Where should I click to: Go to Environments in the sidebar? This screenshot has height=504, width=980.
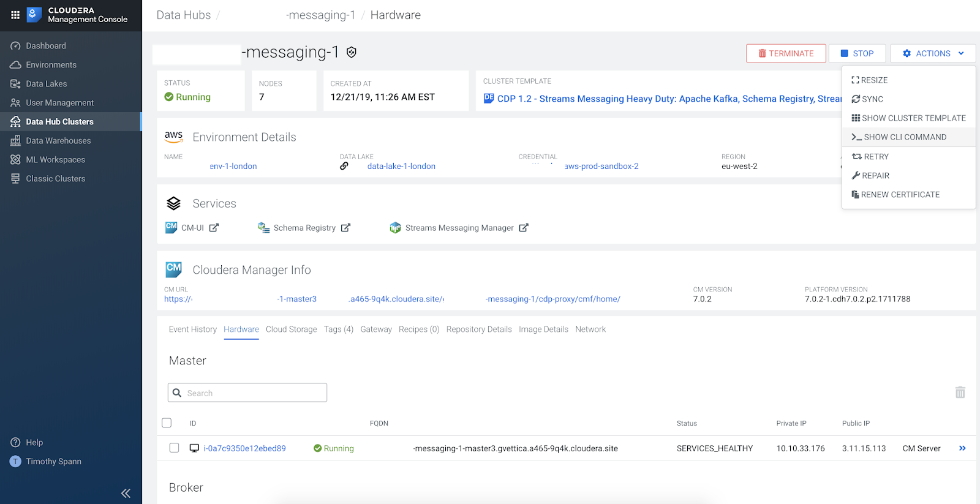tap(51, 65)
